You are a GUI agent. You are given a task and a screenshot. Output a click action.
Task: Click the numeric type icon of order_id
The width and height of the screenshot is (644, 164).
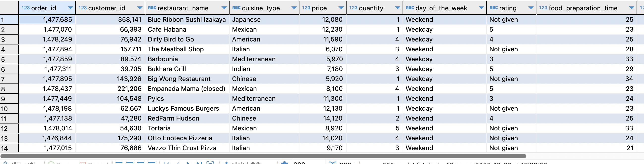[x=25, y=8]
